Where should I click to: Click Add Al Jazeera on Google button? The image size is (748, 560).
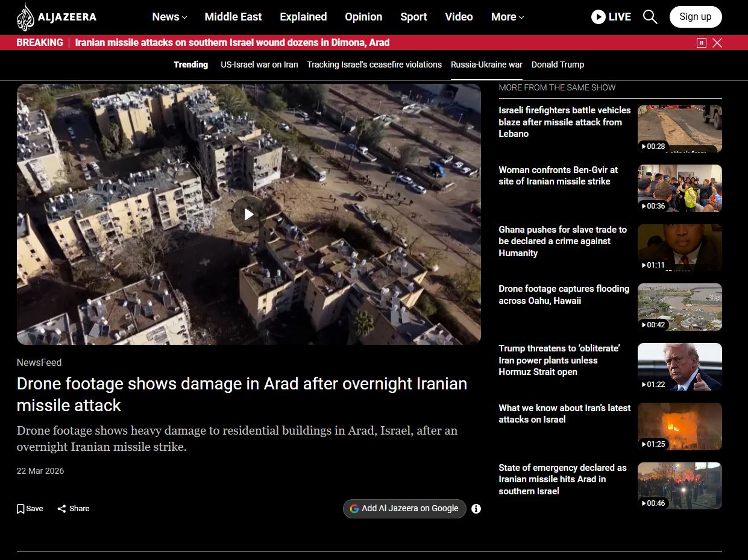click(404, 509)
